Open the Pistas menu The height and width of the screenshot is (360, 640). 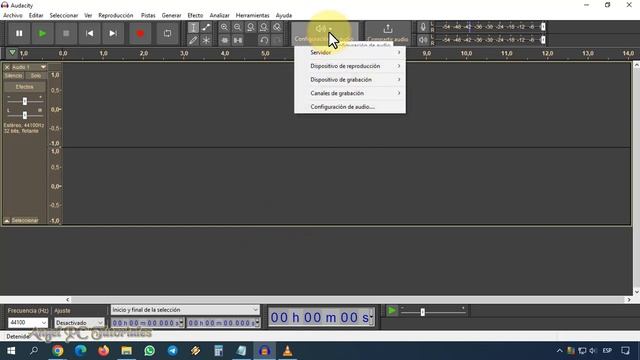(148, 15)
